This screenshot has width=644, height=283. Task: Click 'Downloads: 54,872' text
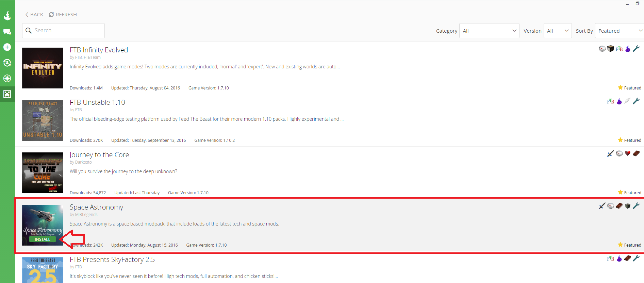click(88, 193)
